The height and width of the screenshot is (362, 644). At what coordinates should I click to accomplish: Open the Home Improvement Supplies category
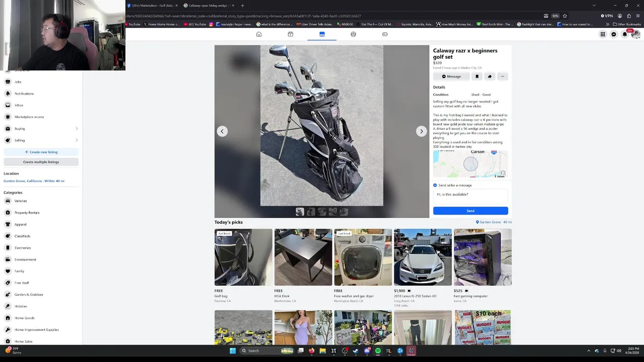41,330
